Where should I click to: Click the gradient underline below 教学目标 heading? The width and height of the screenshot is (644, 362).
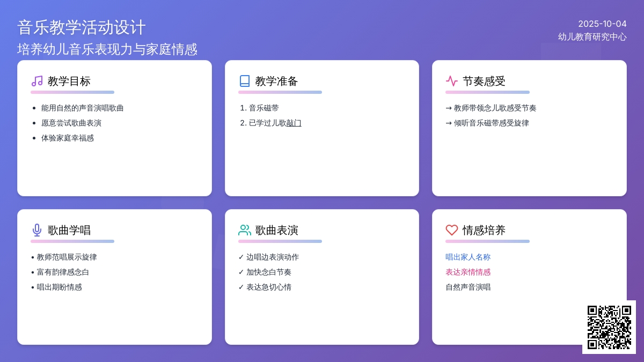[x=72, y=92]
